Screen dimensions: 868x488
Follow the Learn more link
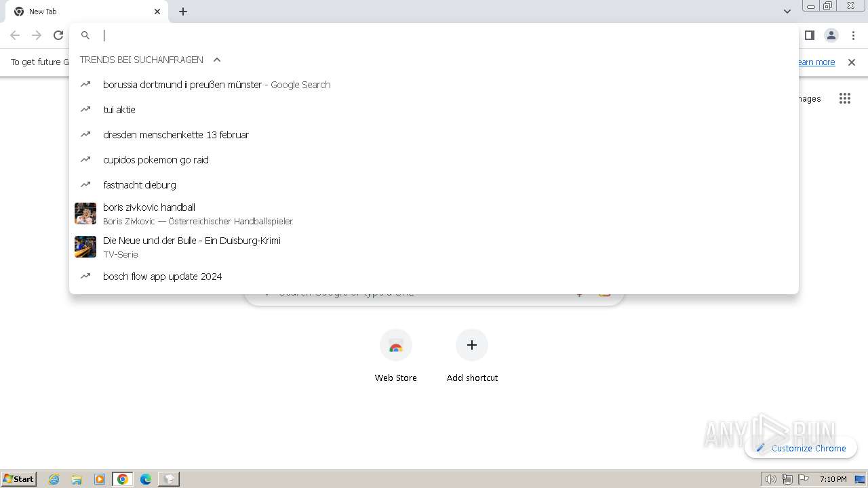point(814,62)
